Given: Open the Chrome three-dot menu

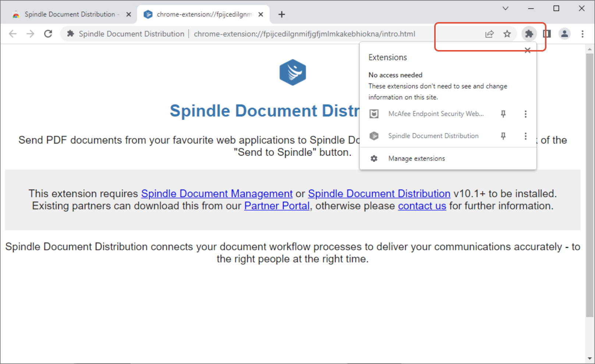Looking at the screenshot, I should pyautogui.click(x=582, y=34).
